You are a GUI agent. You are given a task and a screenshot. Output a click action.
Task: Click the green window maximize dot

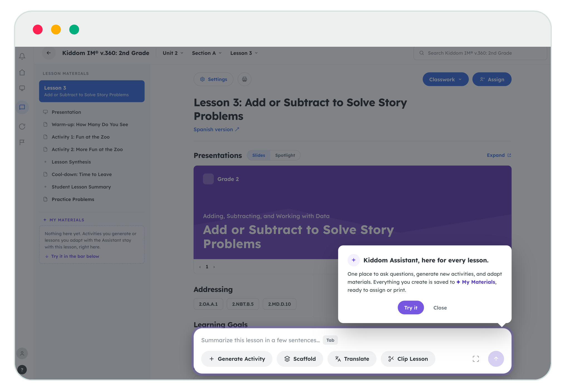pos(74,29)
